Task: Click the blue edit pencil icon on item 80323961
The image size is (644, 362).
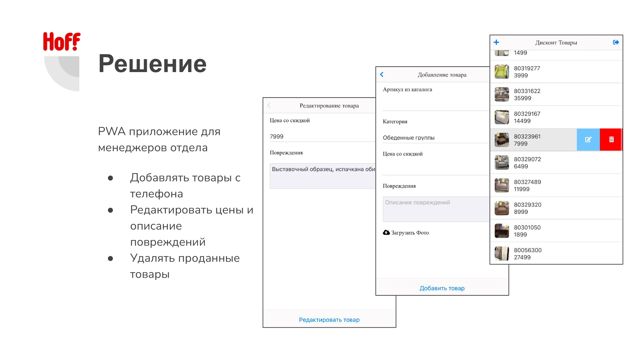Action: [x=588, y=140]
